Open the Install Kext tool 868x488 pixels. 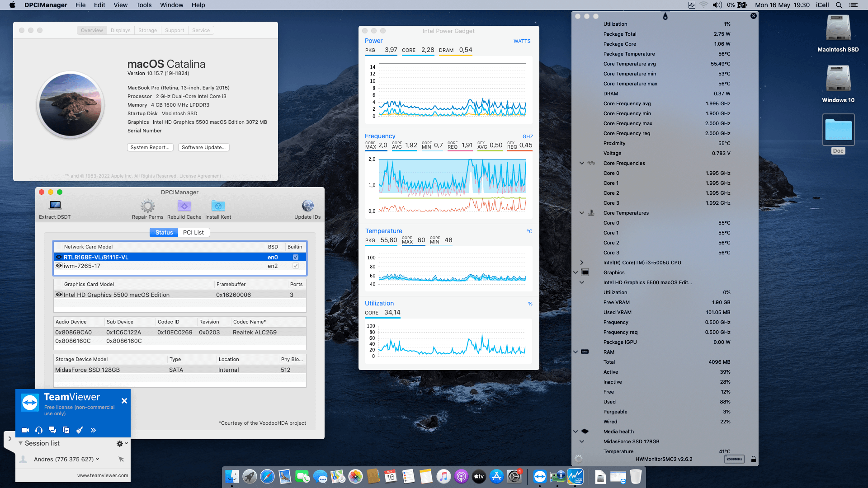point(218,207)
